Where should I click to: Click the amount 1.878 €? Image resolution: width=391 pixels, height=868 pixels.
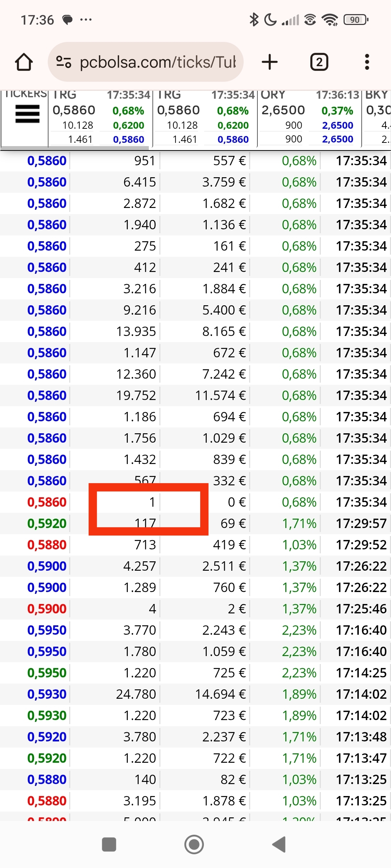(224, 801)
